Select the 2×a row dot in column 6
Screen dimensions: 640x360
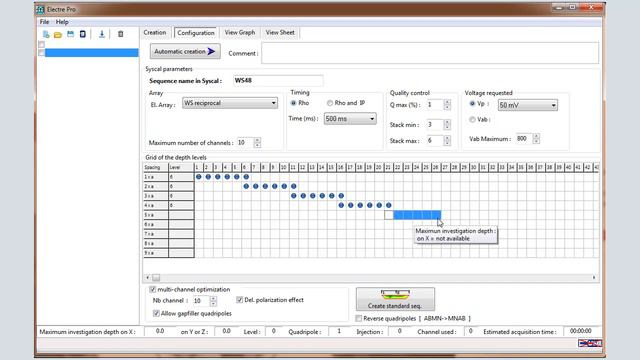coord(246,186)
